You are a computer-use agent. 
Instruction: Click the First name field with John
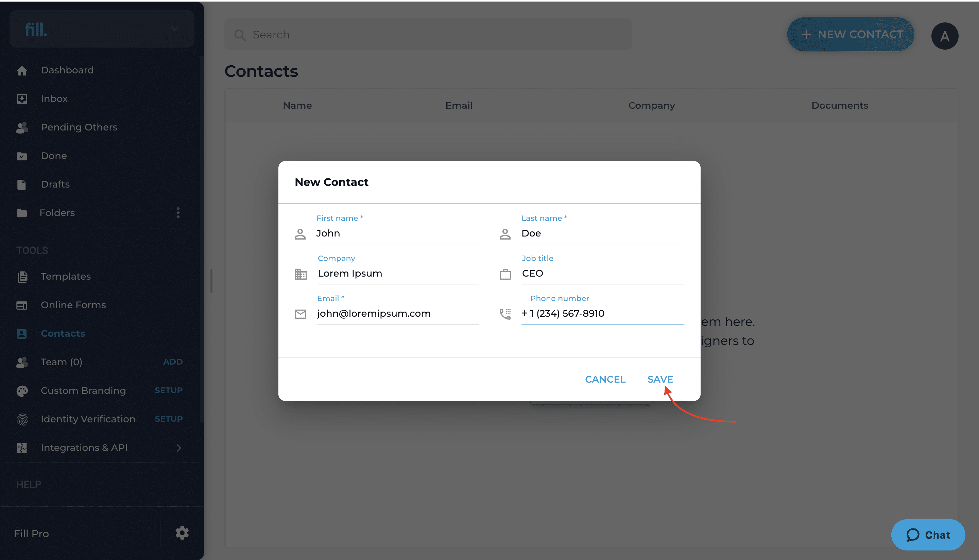pyautogui.click(x=397, y=233)
